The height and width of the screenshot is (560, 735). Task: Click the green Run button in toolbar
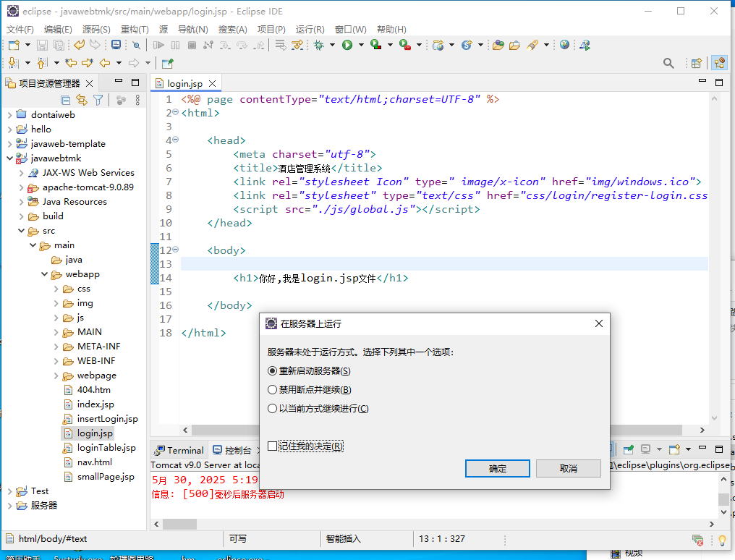(x=347, y=45)
